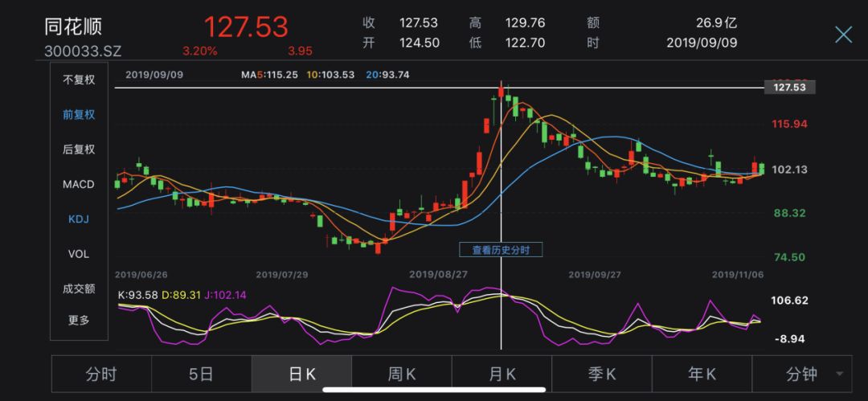Select 前复权 price adjustment option
Screen dimensions: 868x401
click(79, 115)
